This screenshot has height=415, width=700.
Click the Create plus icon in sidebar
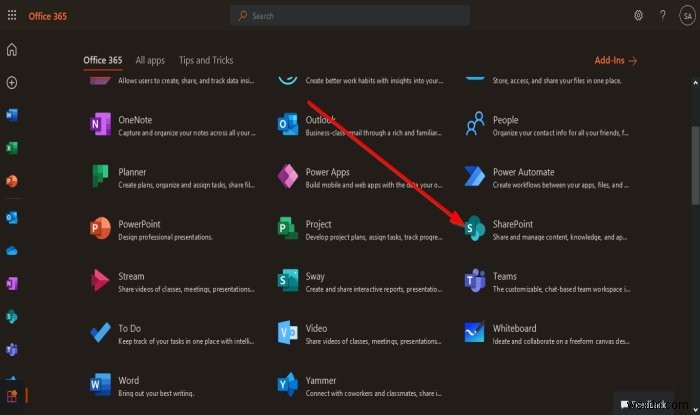click(12, 82)
